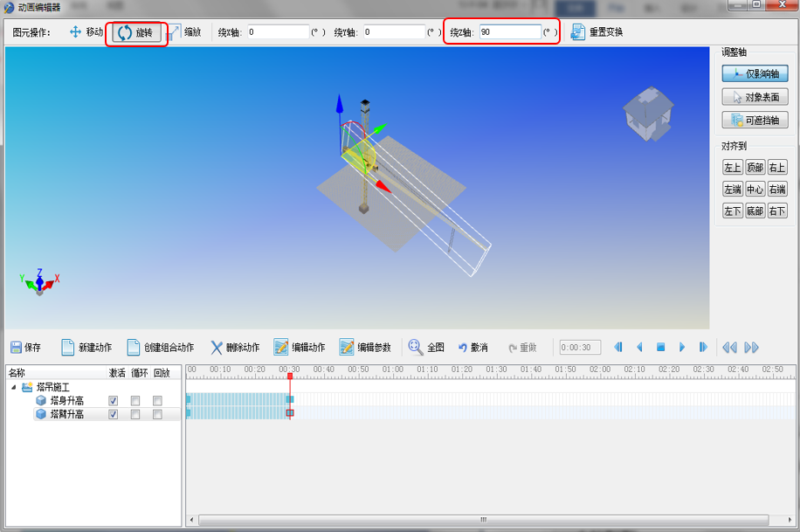Click the 激活 column header
Screen dimensions: 800x532
[x=117, y=373]
